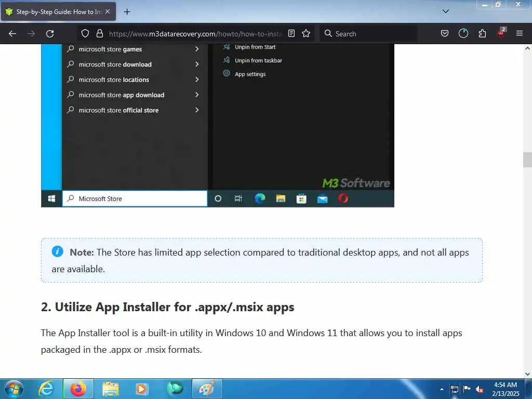Show hidden tray icons arrow

click(x=442, y=389)
